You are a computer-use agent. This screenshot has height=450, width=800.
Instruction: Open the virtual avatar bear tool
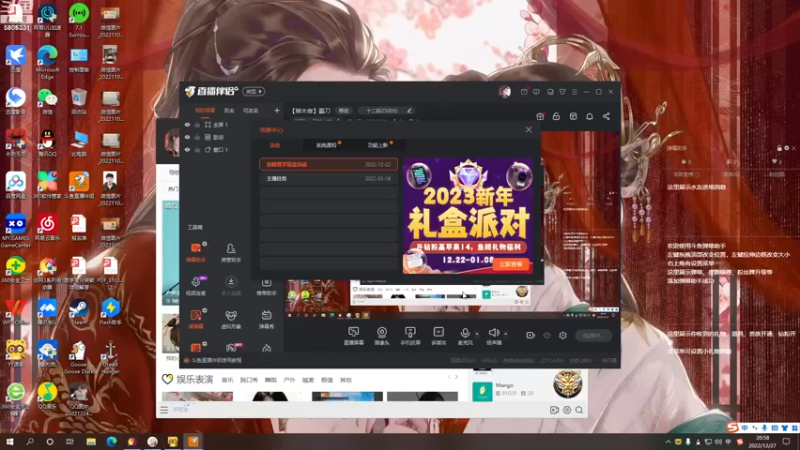pos(231,319)
